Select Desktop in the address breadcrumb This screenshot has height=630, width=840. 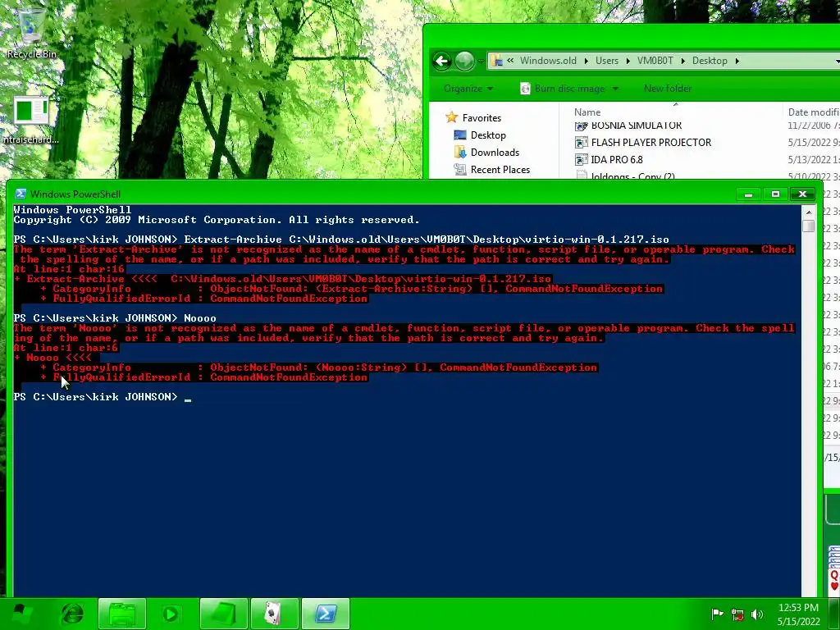(x=710, y=61)
